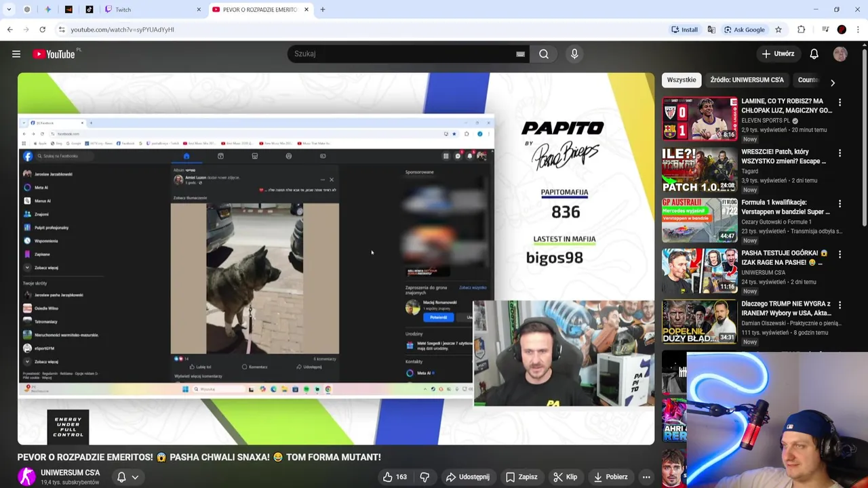Click the main video player
The height and width of the screenshot is (488, 868).
click(336, 259)
